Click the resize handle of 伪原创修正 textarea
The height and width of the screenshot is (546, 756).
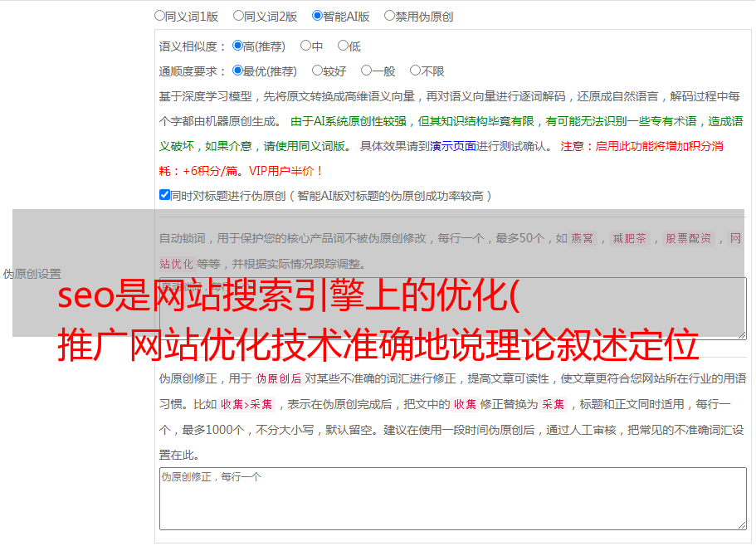(x=742, y=525)
